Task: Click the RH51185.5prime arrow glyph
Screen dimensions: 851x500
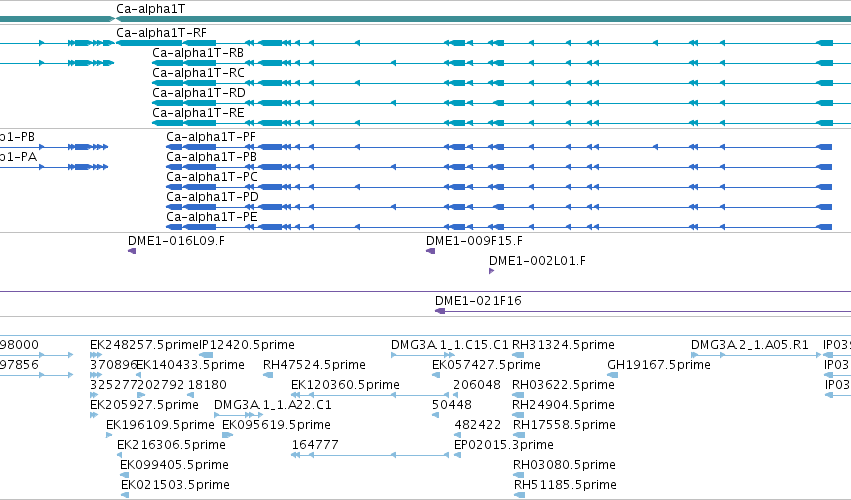Action: (519, 495)
